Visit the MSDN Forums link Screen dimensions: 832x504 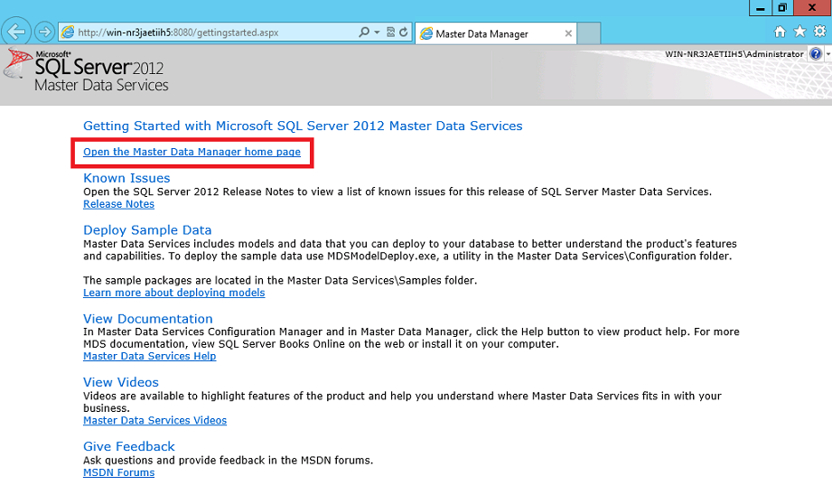click(x=118, y=472)
